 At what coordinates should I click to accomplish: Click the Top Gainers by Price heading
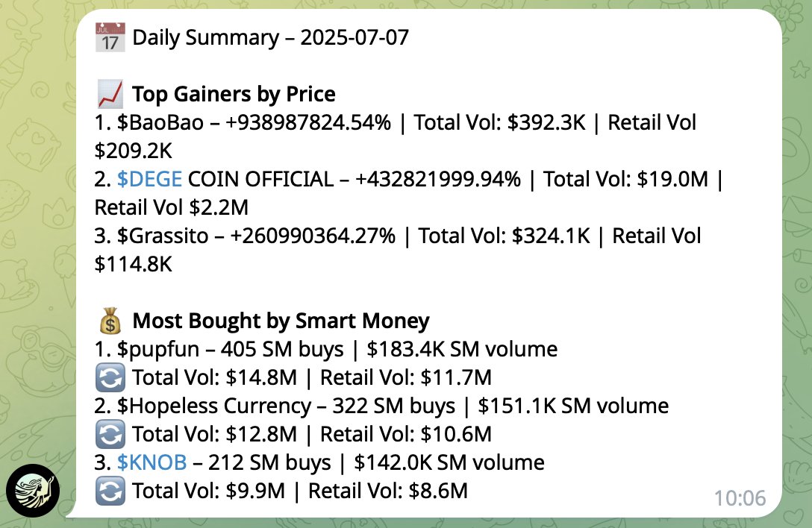point(234,94)
